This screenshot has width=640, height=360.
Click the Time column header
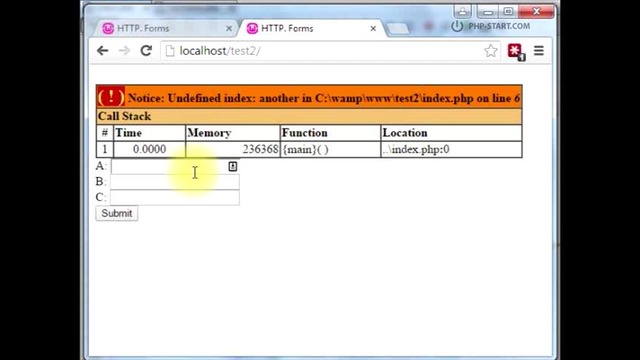pos(149,133)
